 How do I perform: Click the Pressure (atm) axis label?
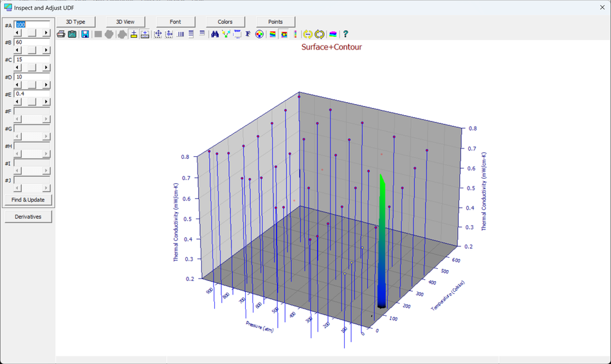(260, 327)
